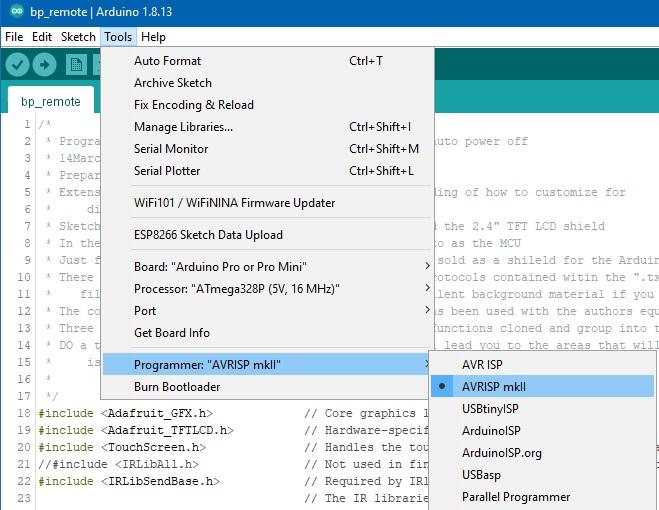Click the Arduino infinity logo in title bar
This screenshot has width=659, height=510.
click(16, 11)
